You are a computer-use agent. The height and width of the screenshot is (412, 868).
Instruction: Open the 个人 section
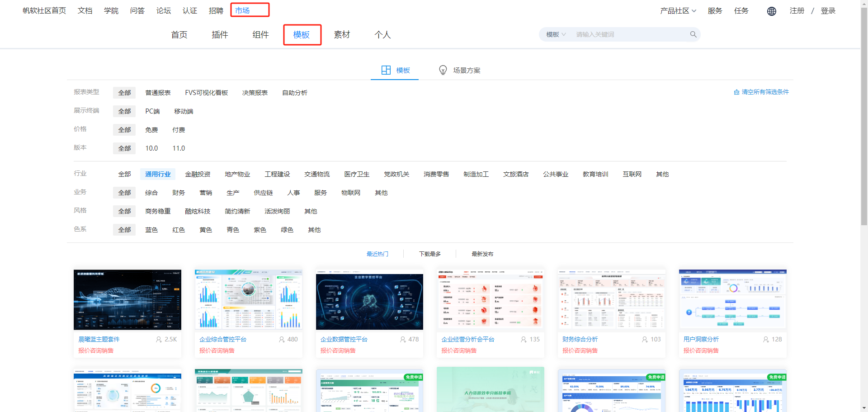[382, 35]
